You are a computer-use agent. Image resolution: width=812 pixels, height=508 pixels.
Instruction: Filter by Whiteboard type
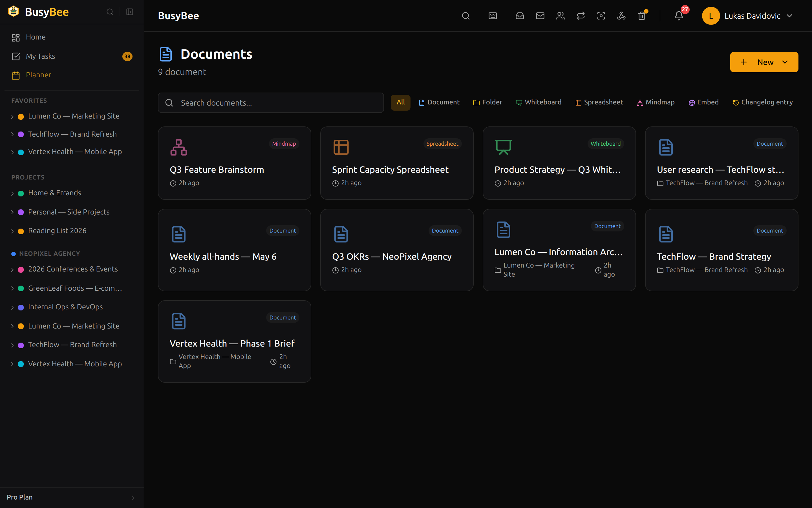click(539, 102)
